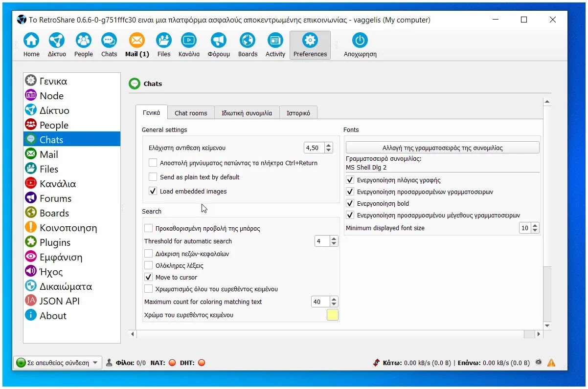Screen dimensions: 588x389
Task: Select JSON API in the sidebar
Action: (72, 301)
